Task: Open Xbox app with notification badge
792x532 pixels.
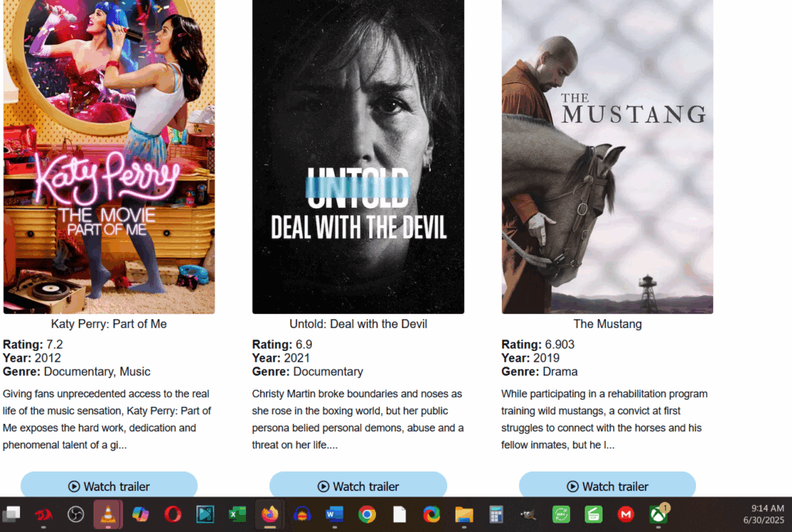Action: [x=658, y=514]
